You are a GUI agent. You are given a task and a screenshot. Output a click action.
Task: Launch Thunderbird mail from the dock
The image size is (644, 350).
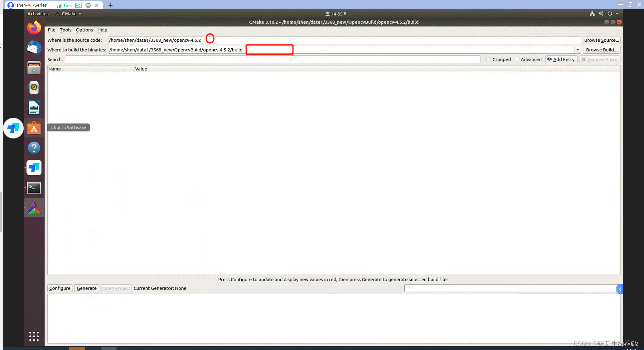click(34, 48)
